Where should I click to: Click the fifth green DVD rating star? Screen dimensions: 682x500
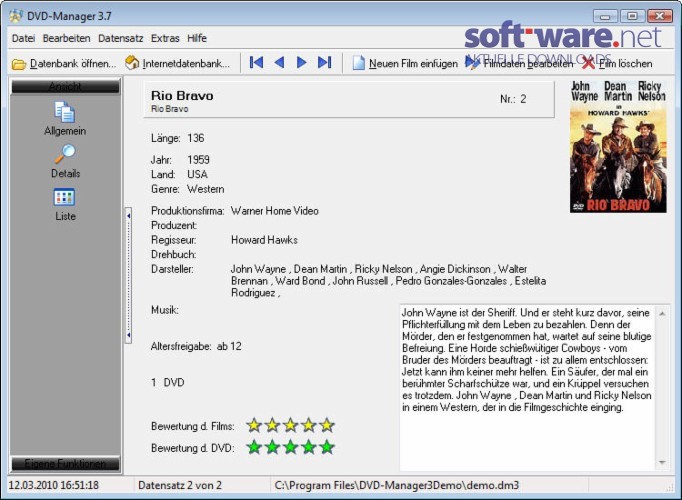tap(327, 447)
